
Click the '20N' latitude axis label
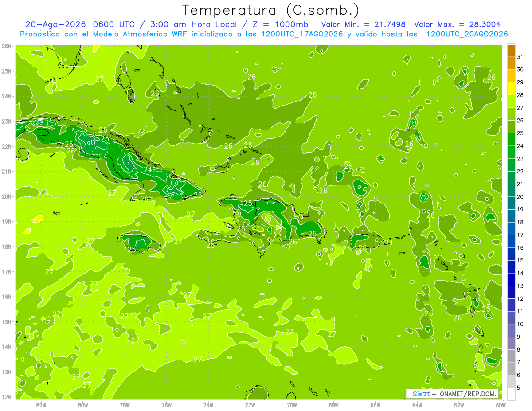[7, 196]
